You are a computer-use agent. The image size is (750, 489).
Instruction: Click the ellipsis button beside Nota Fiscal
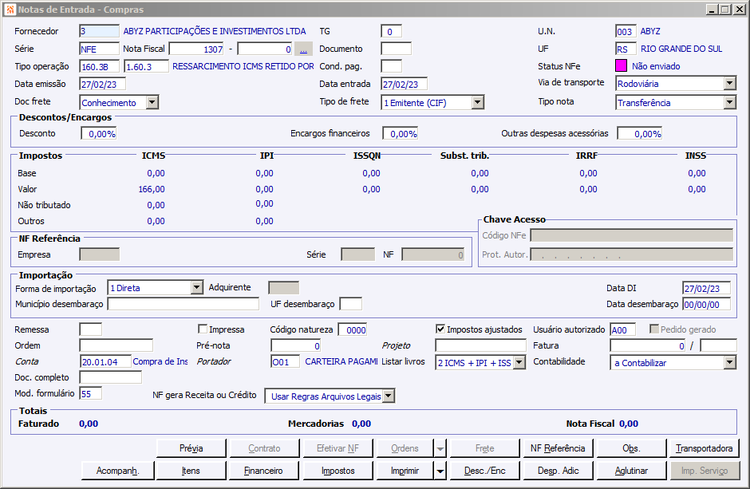click(x=304, y=49)
